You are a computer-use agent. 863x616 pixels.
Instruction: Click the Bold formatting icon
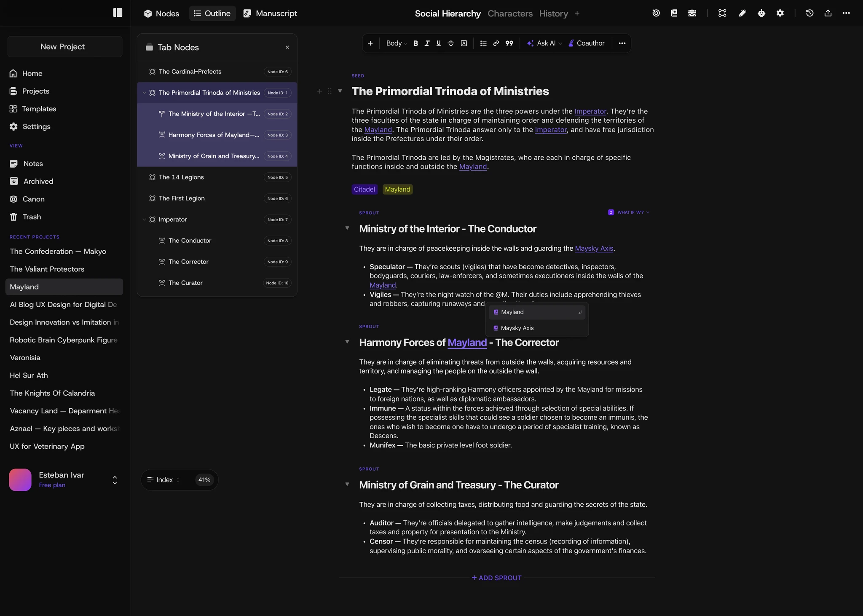[415, 43]
